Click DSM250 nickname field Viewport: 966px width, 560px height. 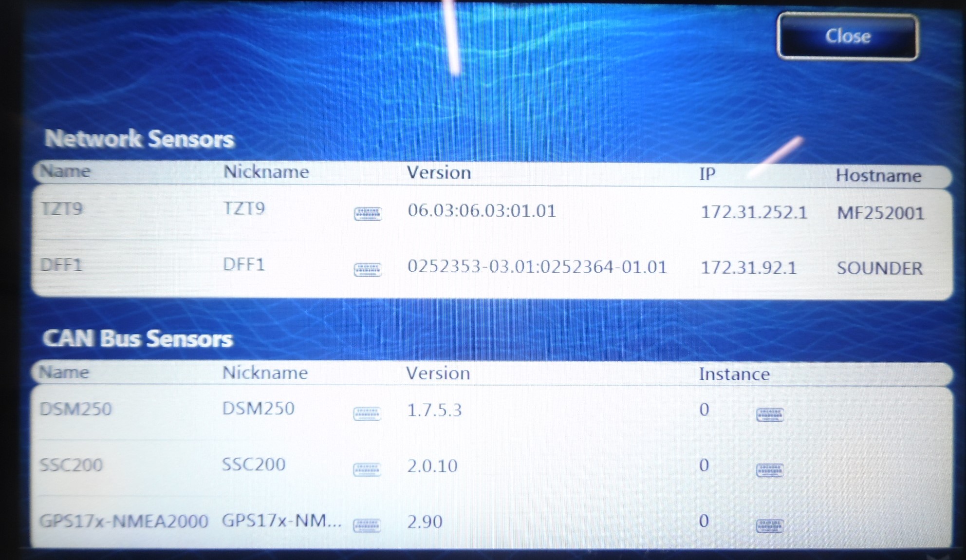(258, 409)
